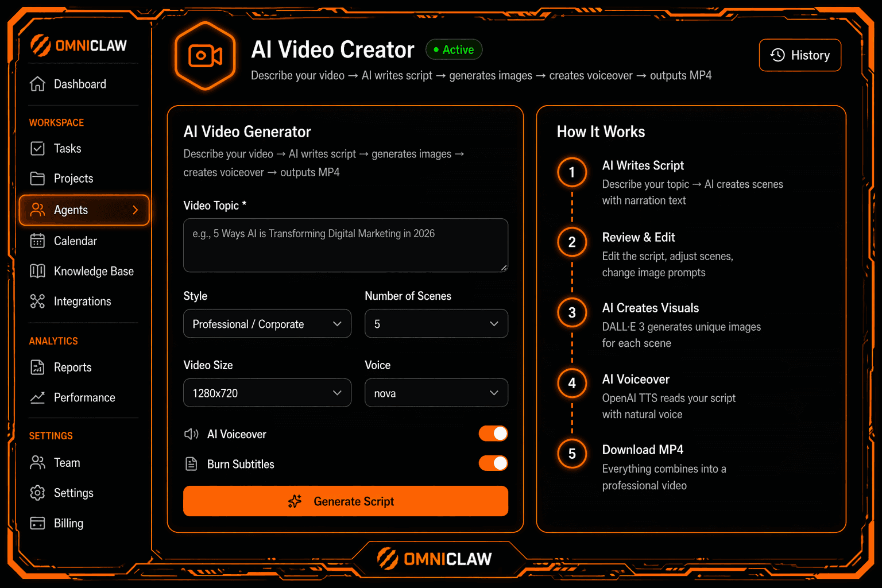Click the Settings gear icon
The height and width of the screenshot is (588, 882).
click(37, 493)
